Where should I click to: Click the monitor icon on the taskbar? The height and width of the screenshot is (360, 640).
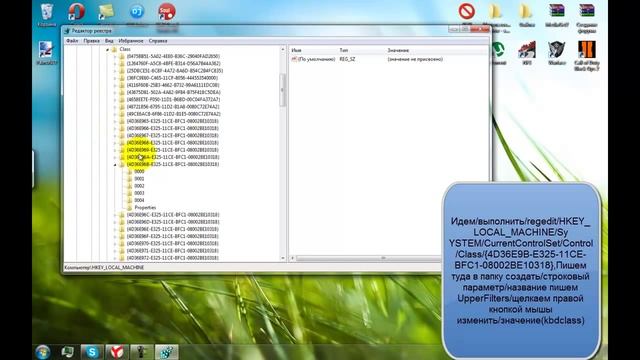coord(67,352)
